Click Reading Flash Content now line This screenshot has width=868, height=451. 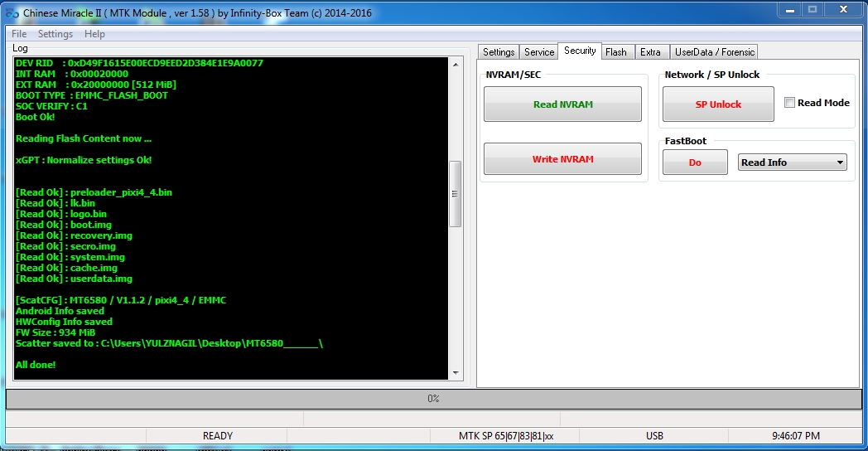(84, 138)
